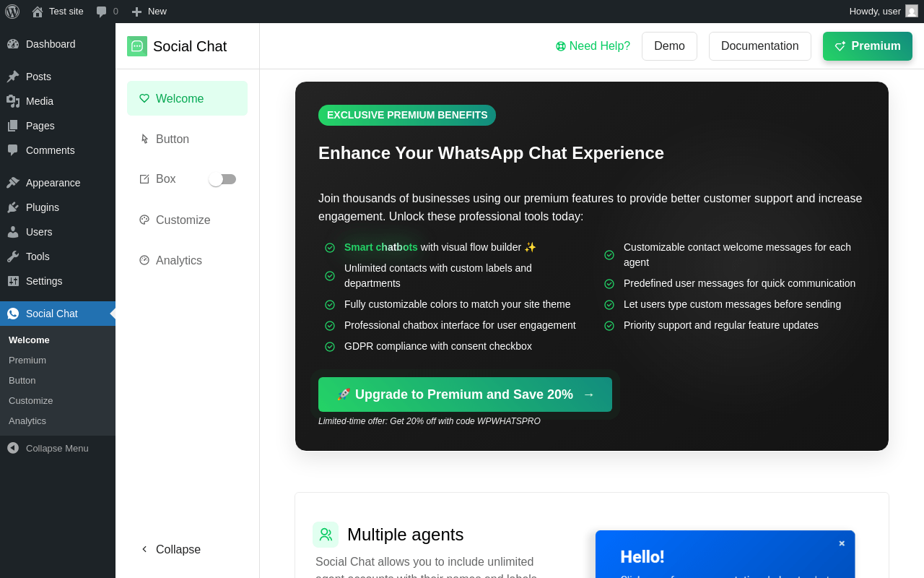Click the comments bubble icon in admin bar
The image size is (924, 578).
click(102, 12)
